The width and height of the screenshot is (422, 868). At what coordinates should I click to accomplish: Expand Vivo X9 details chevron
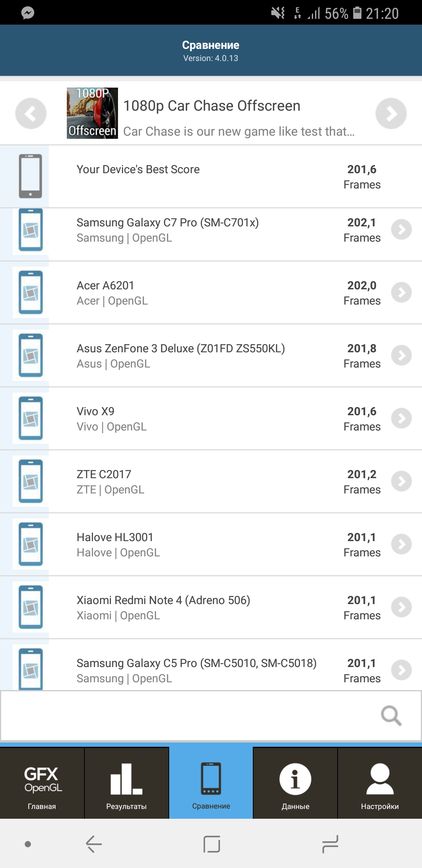(401, 418)
